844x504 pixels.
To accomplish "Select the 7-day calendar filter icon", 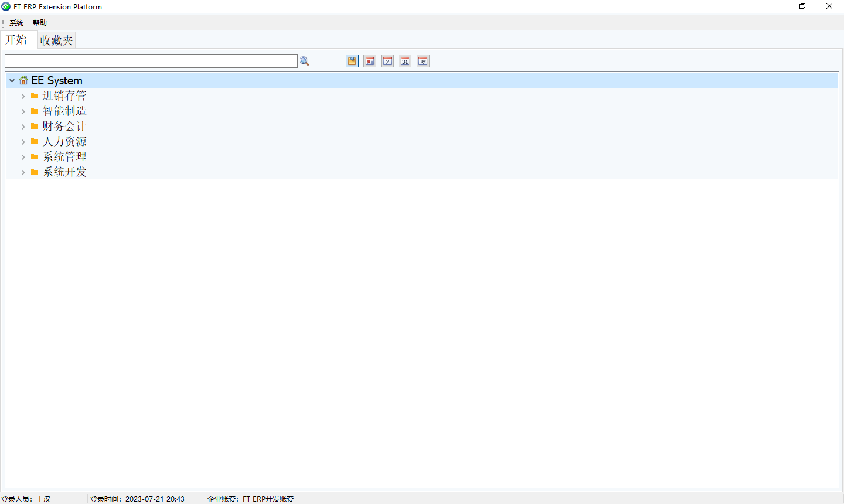I will point(387,61).
